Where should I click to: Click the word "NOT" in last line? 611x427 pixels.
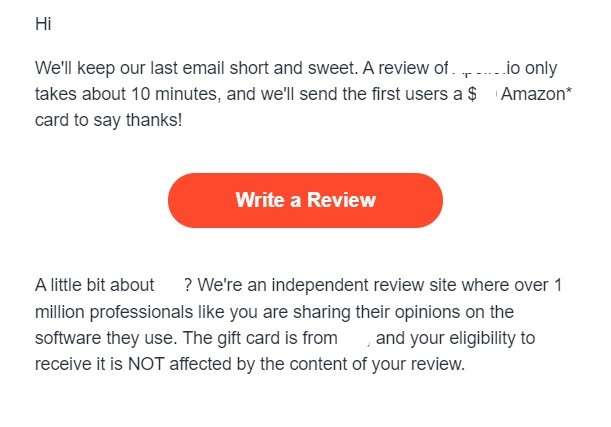tap(146, 364)
